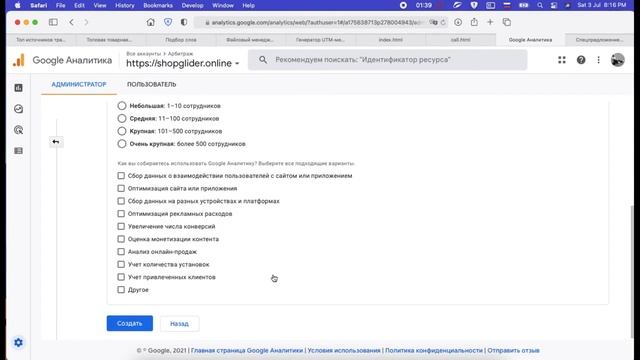The image size is (640, 360).
Task: Open the user account avatar
Action: [x=618, y=60]
